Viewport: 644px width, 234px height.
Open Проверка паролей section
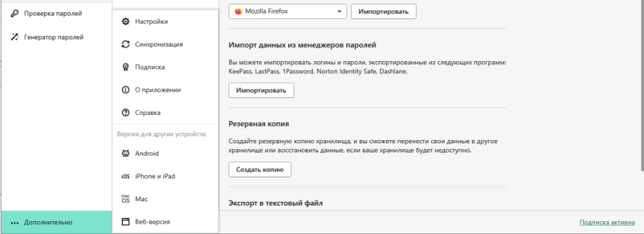point(57,14)
